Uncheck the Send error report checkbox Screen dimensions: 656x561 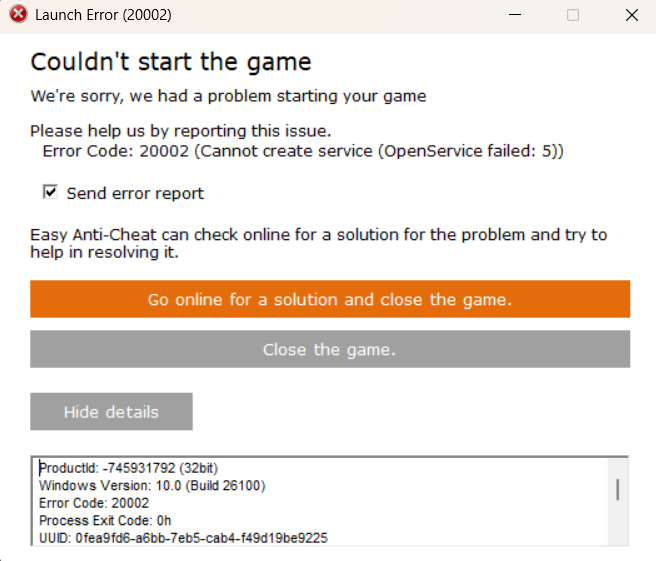click(50, 192)
